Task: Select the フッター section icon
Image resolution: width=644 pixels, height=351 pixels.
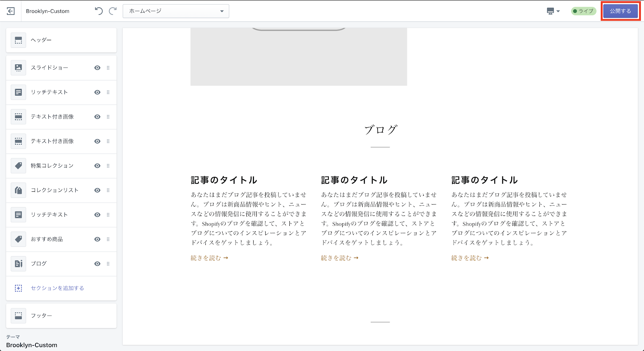Action: coord(19,316)
